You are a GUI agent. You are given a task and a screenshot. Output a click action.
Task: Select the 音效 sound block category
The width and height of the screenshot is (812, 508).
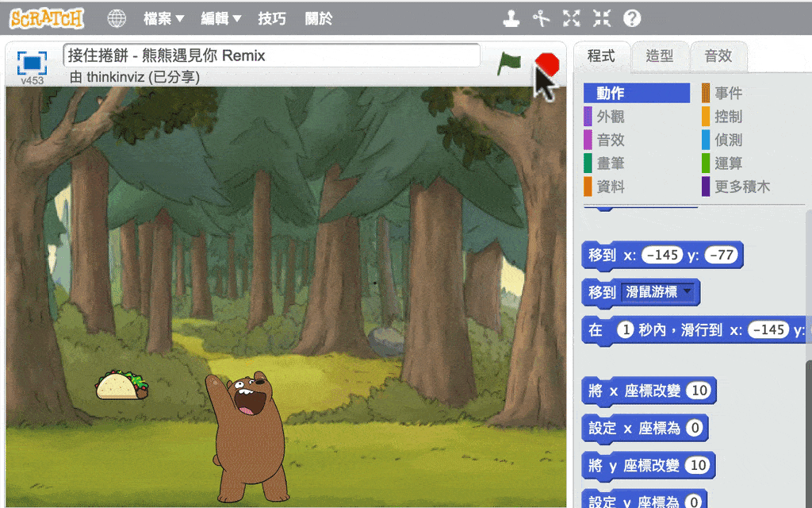click(610, 140)
